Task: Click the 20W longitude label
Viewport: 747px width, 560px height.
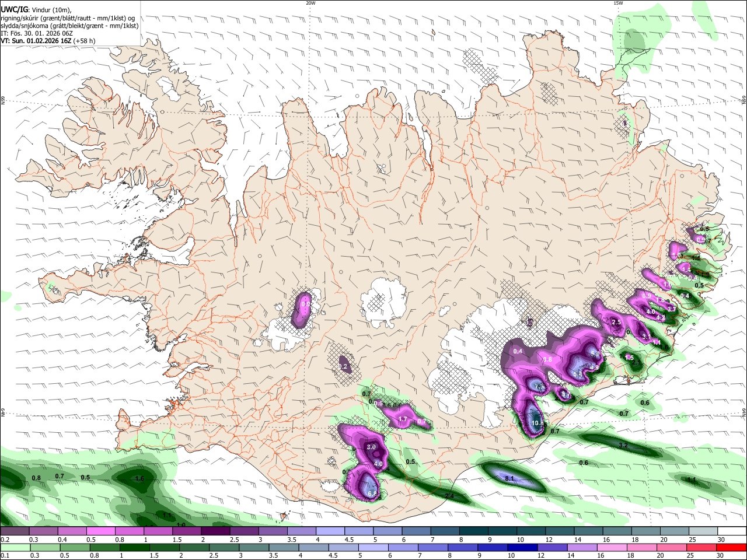Action: pos(310,3)
